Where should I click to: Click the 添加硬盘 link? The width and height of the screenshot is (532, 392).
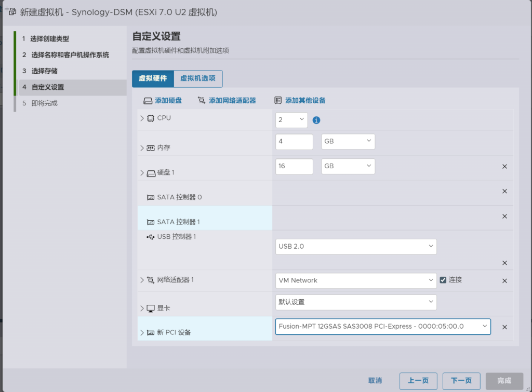168,101
